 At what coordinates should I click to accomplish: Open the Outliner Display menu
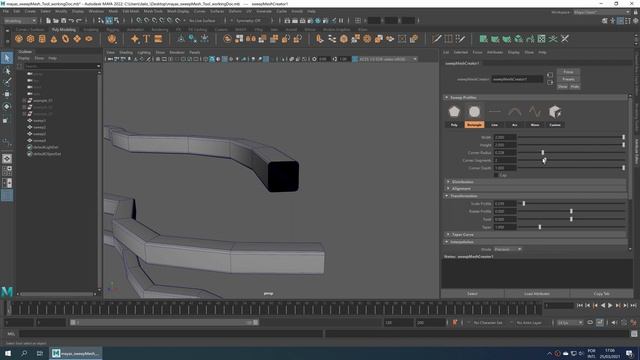tap(23, 58)
